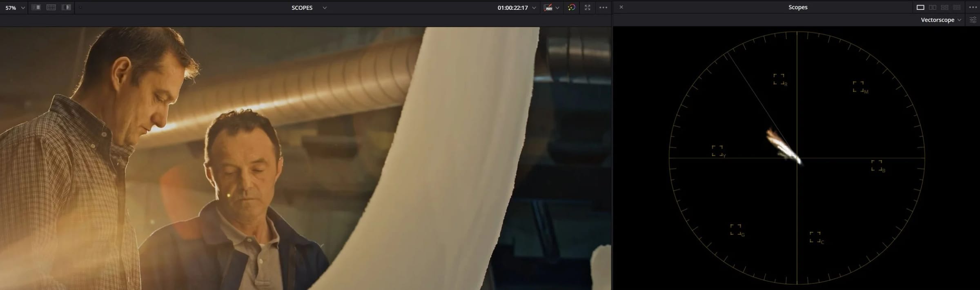Select the two-up scope layout icon
Viewport: 980px width, 290px height.
pyautogui.click(x=932, y=7)
